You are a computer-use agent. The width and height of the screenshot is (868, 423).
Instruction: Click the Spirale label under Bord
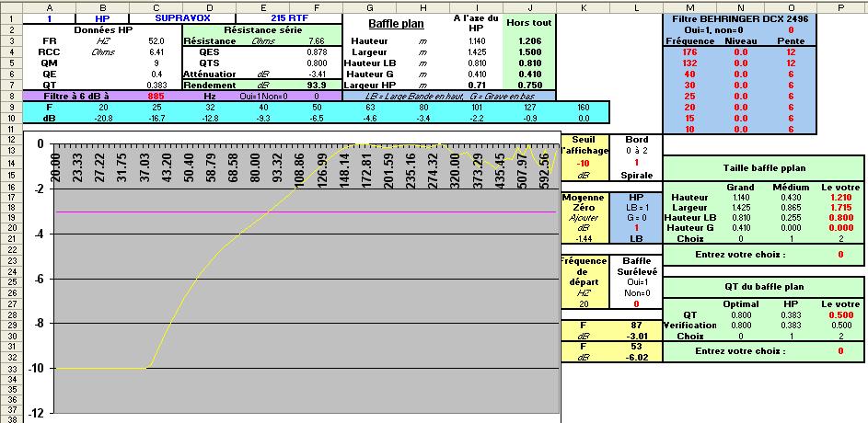(636, 175)
